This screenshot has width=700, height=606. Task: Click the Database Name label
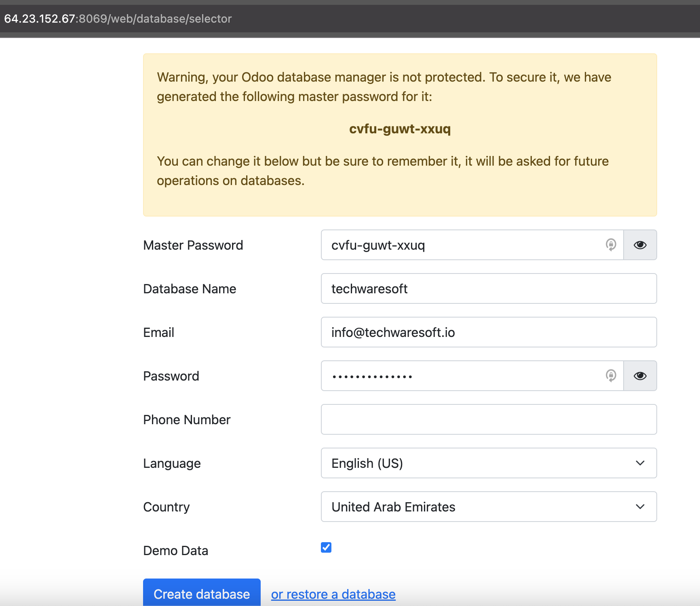(190, 289)
